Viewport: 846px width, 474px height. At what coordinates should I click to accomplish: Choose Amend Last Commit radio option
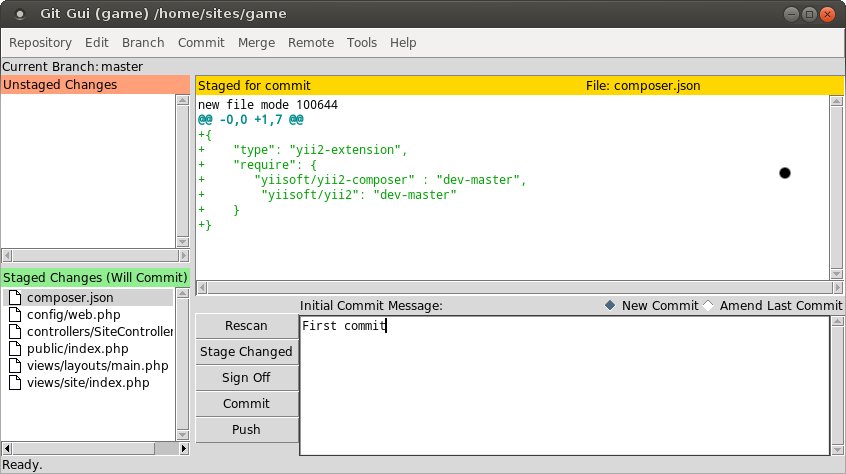coord(709,306)
